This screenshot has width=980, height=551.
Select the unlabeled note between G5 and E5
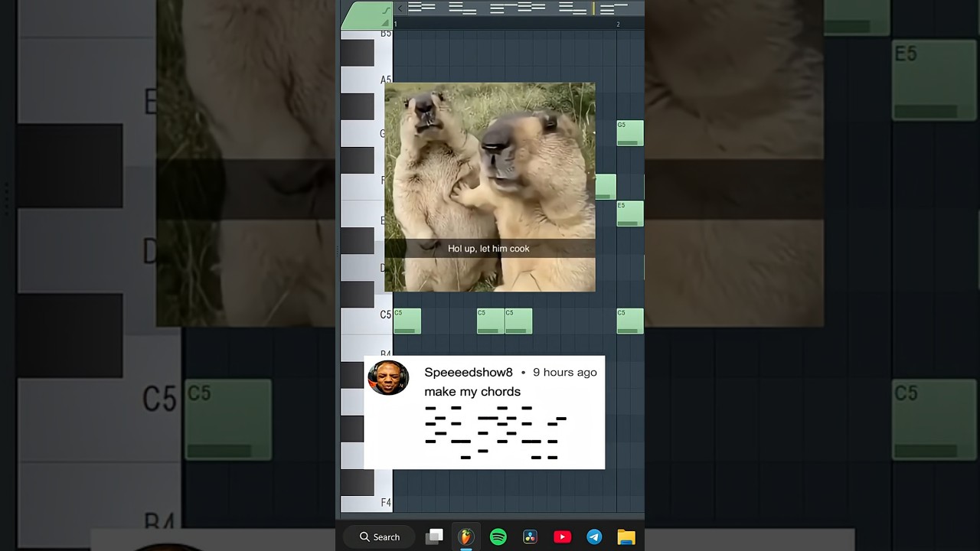(x=606, y=187)
